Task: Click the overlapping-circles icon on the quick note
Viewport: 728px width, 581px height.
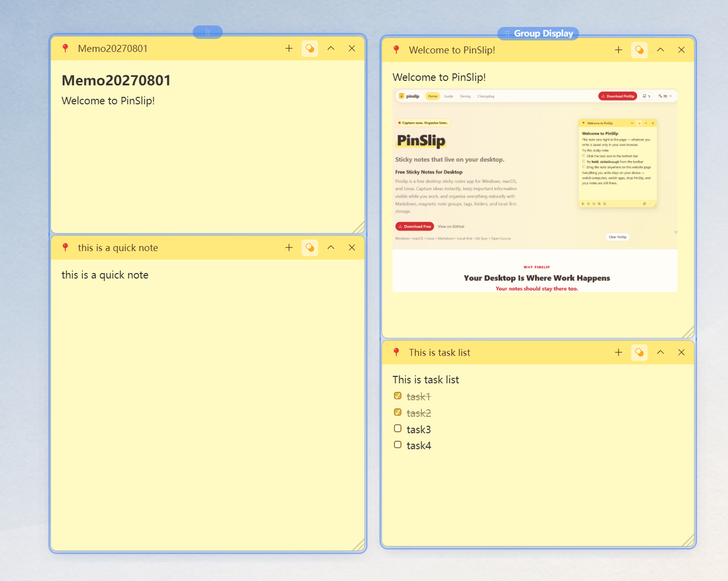Action: pos(310,248)
